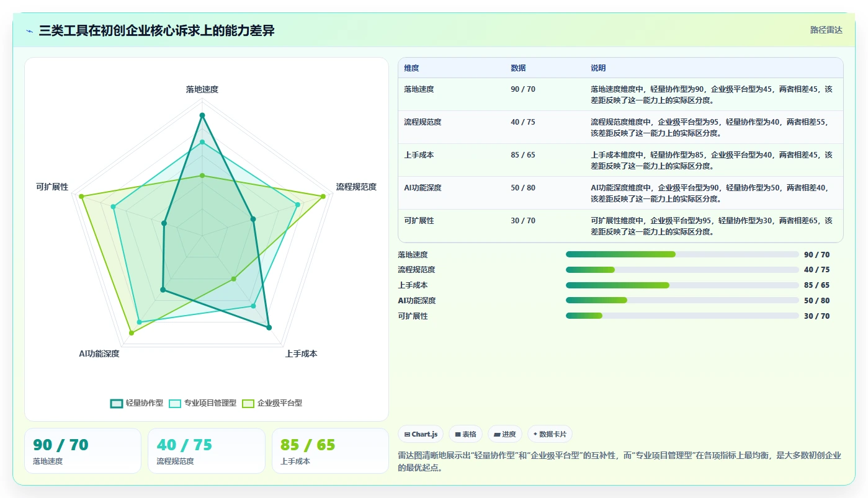Image resolution: width=868 pixels, height=498 pixels.
Task: Click the 落地速度 table row name
Action: (x=419, y=89)
